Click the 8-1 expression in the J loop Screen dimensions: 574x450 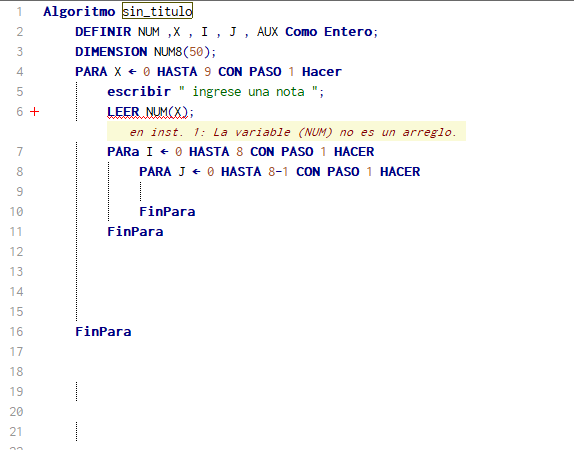(x=278, y=172)
